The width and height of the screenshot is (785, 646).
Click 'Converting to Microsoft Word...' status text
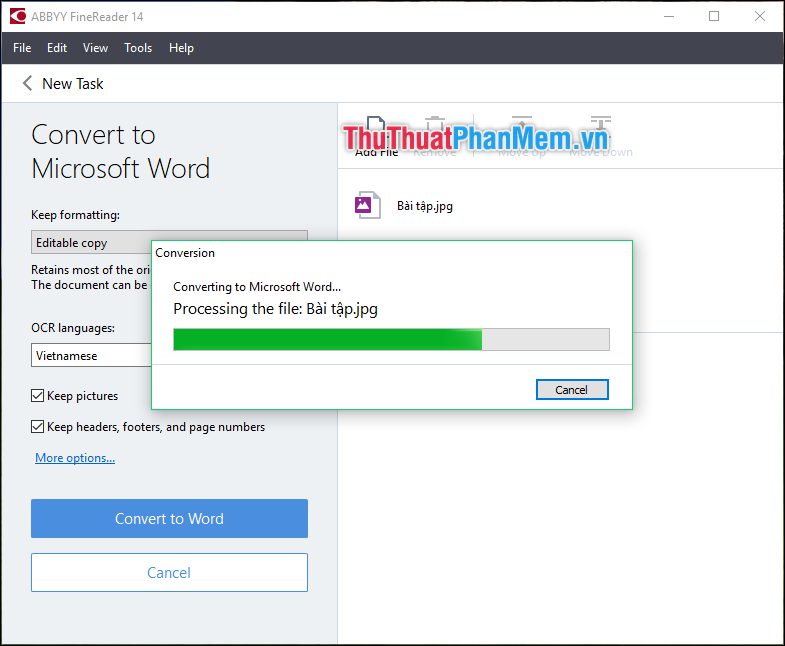(x=257, y=287)
